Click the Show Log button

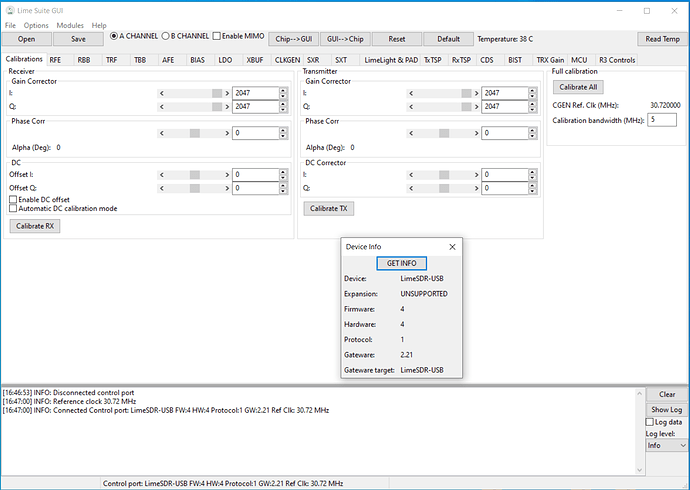[x=667, y=410]
